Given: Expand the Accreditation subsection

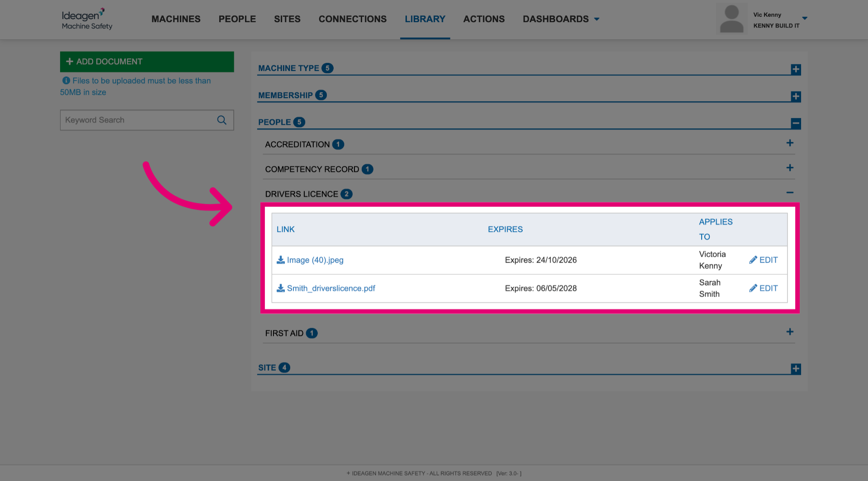Looking at the screenshot, I should [x=790, y=143].
